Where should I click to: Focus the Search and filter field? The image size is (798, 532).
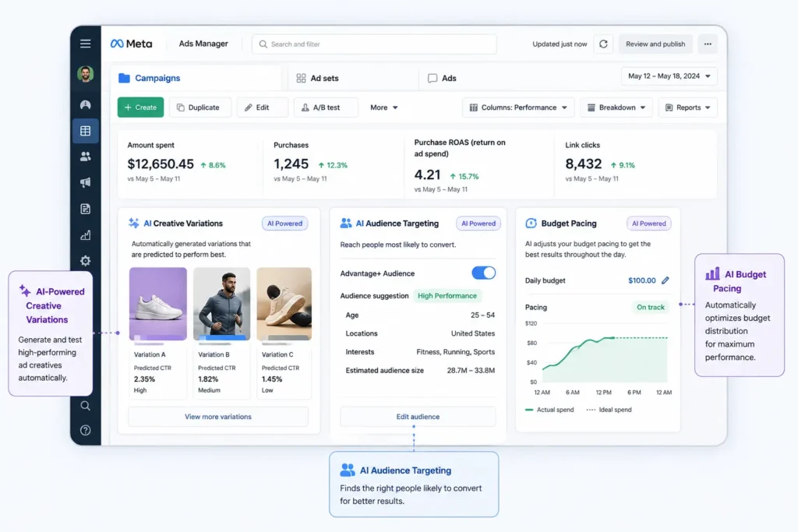[x=374, y=44]
